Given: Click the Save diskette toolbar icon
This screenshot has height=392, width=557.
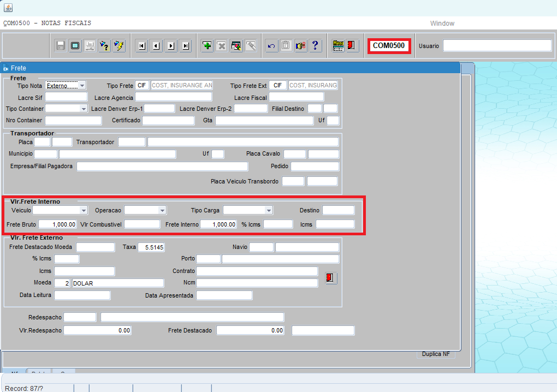Looking at the screenshot, I should coord(61,46).
